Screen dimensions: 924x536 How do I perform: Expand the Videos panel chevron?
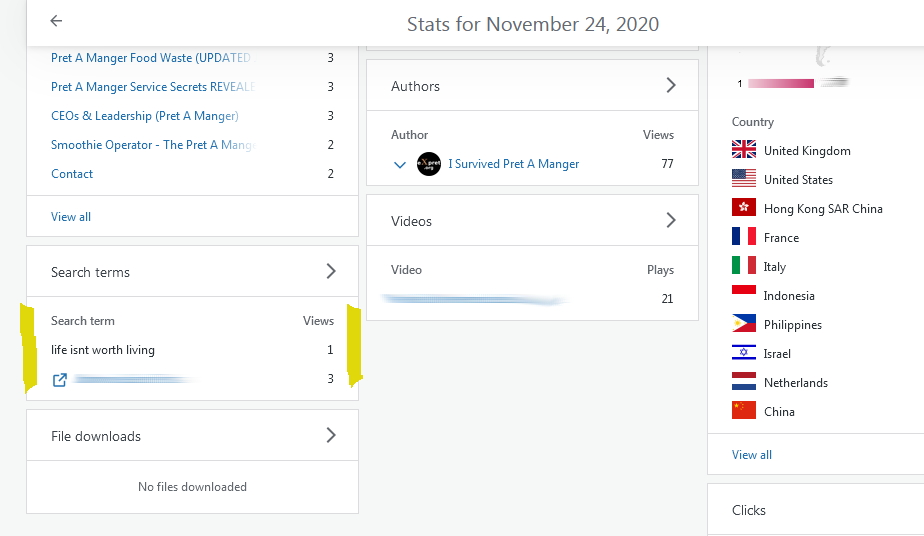coord(671,220)
